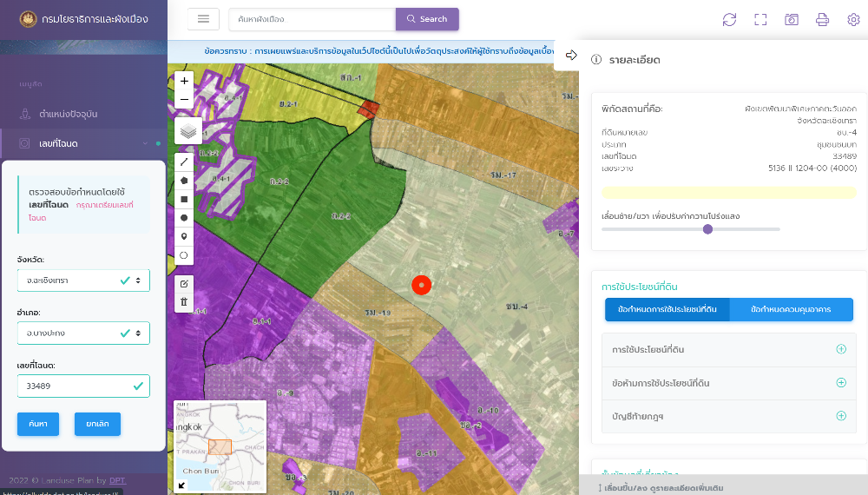Toggle sidebar with the hamburger menu button
The height and width of the screenshot is (495, 868).
pos(203,19)
